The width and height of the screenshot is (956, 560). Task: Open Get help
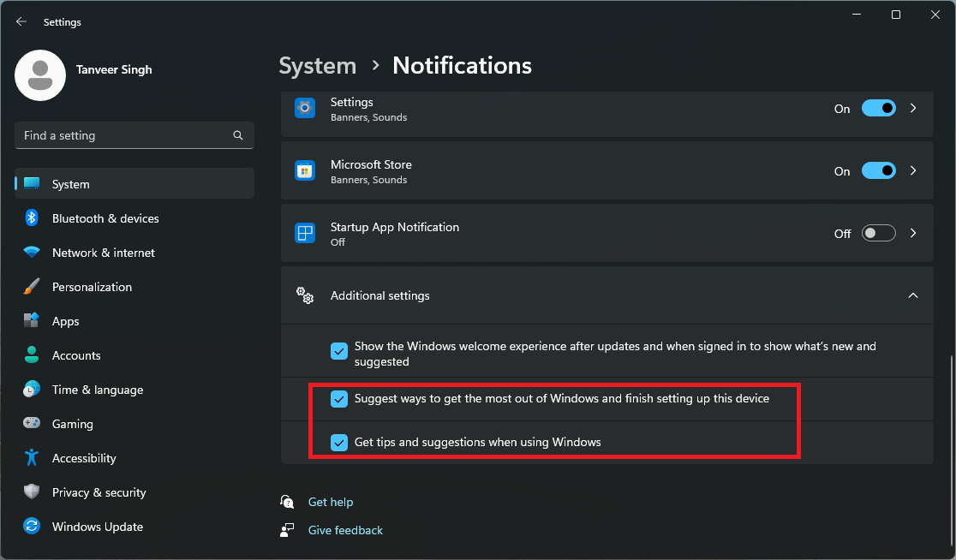tap(331, 502)
